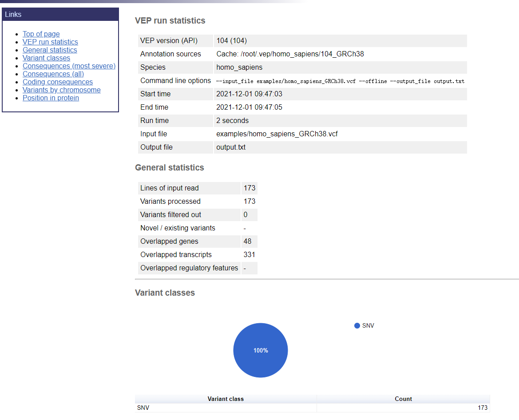519x420 pixels.
Task: Click the Novel / existing variants label
Action: pyautogui.click(x=178, y=228)
